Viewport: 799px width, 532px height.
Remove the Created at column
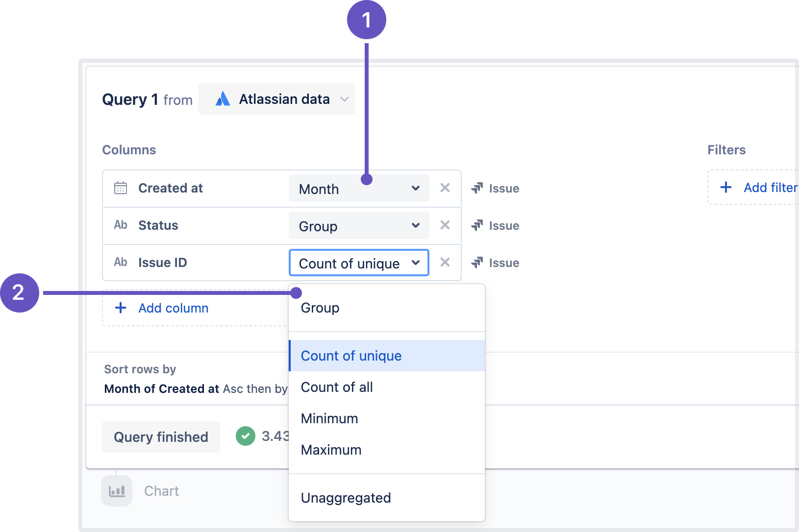coord(445,188)
